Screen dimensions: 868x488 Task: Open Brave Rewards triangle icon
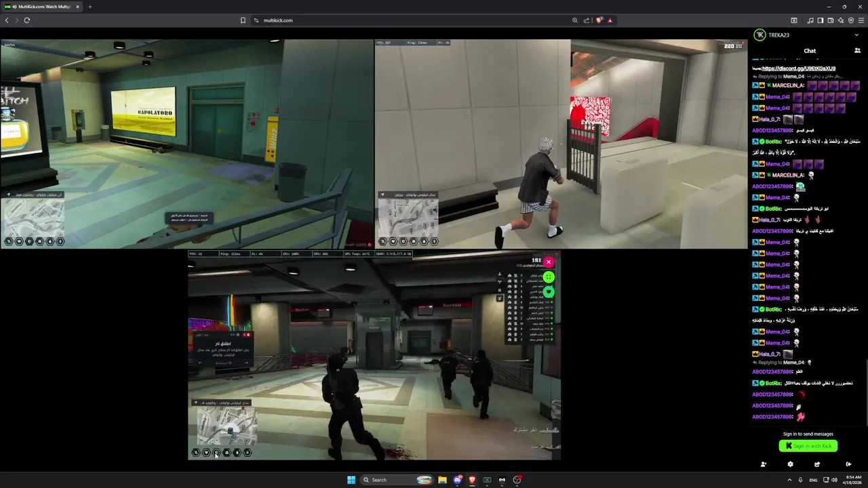610,20
